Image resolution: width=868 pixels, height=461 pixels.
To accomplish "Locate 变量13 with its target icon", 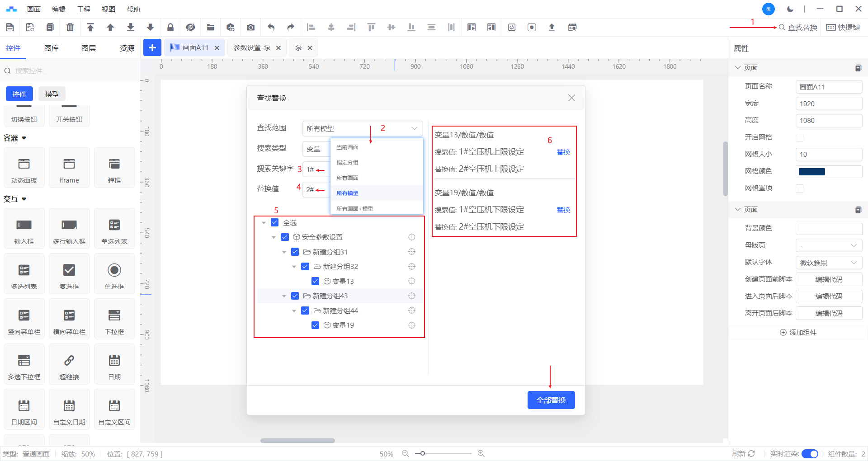I will click(x=411, y=281).
